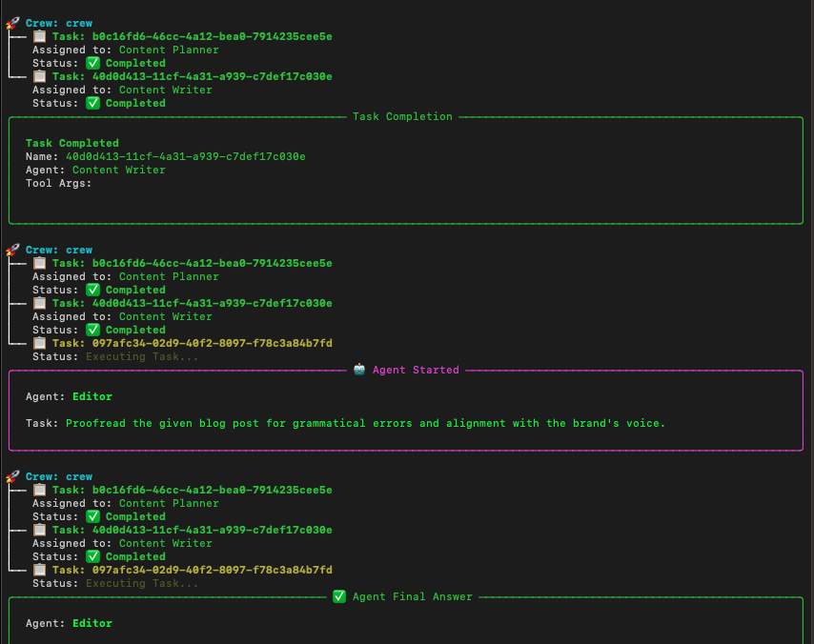Click rocket icon of Crew tree above Agent Final Answer
Screen dimensions: 814x644
12,476
